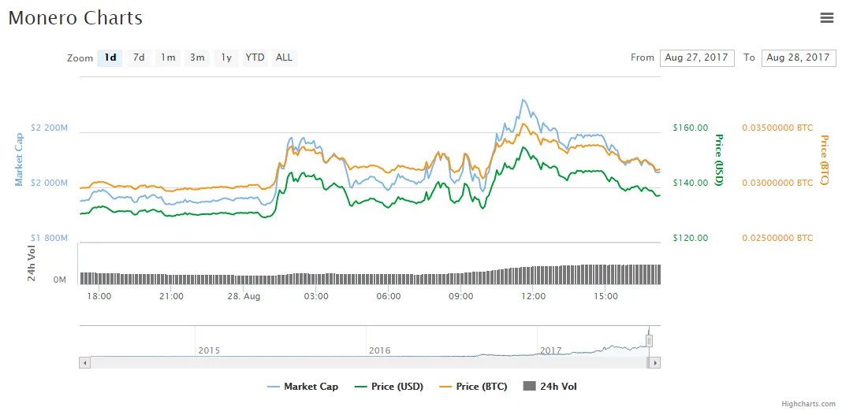The height and width of the screenshot is (415, 868).
Task: Click the 12:00 time axis label
Action: pos(535,296)
